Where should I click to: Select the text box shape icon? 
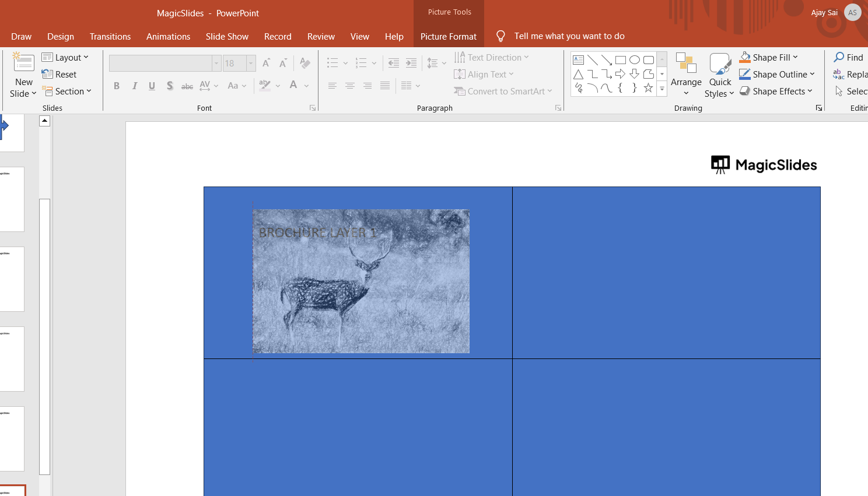point(578,60)
